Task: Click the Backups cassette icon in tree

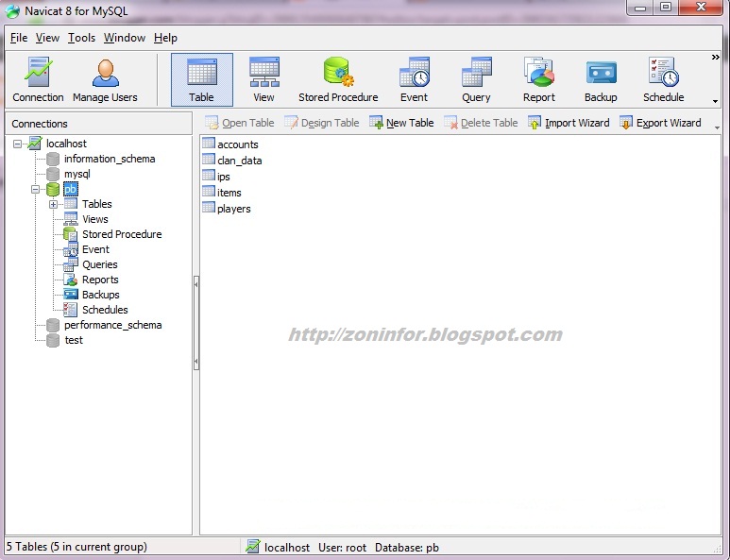Action: click(71, 295)
